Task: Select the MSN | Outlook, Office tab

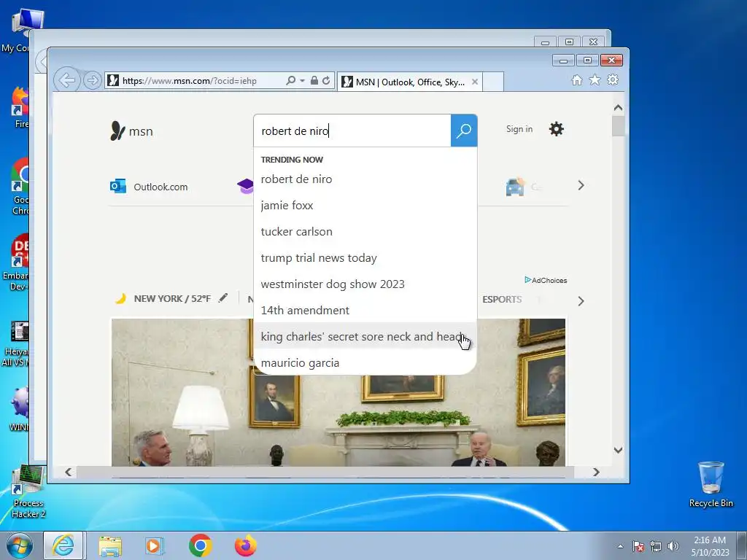Action: pos(410,82)
